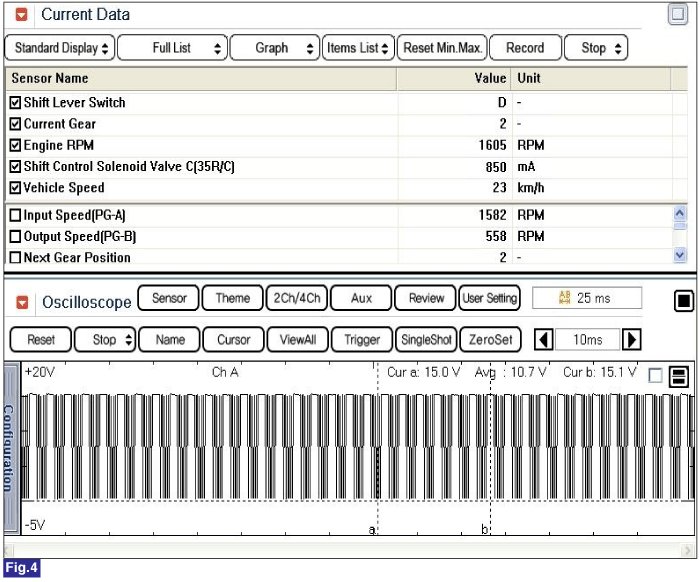Open the Full List dropdown
Image resolution: width=700 pixels, height=582 pixels.
[172, 48]
